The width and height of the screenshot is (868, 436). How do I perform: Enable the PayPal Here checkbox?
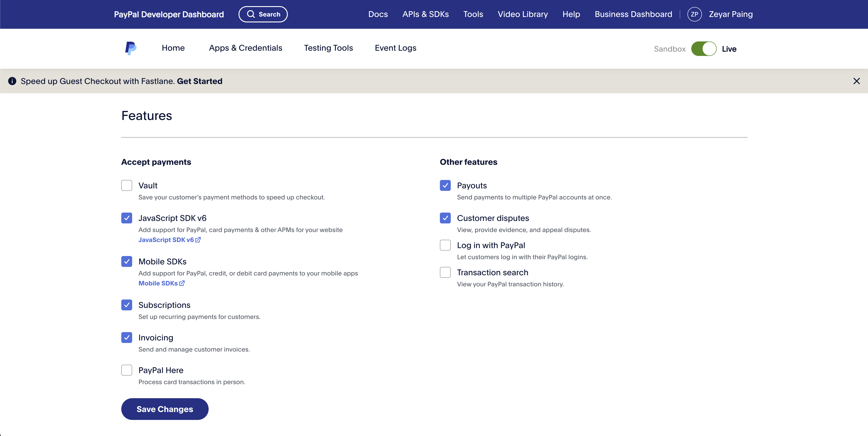[x=127, y=370]
